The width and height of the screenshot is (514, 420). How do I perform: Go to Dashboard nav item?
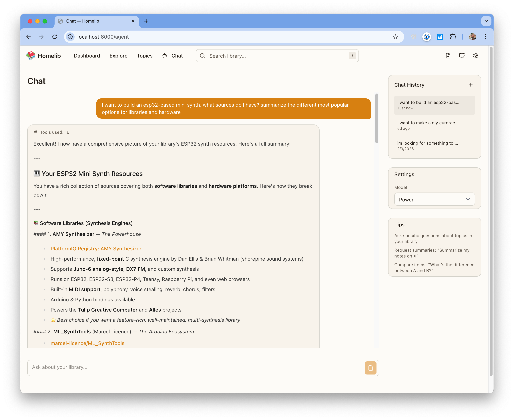[x=87, y=56]
